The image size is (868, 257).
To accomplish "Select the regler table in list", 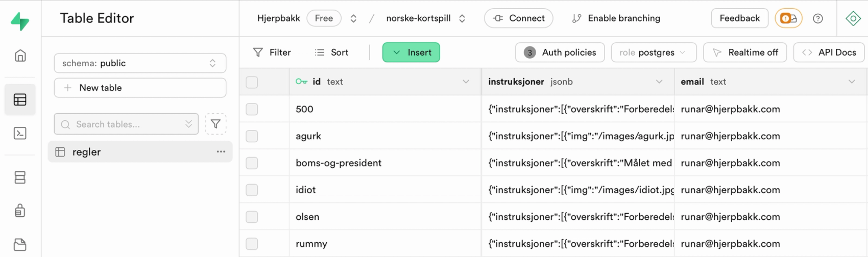I will click(x=87, y=152).
